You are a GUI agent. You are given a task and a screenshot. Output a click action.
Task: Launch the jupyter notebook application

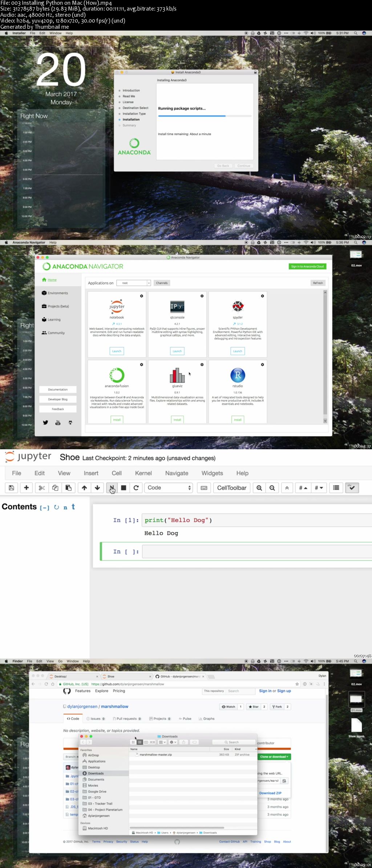tap(117, 351)
